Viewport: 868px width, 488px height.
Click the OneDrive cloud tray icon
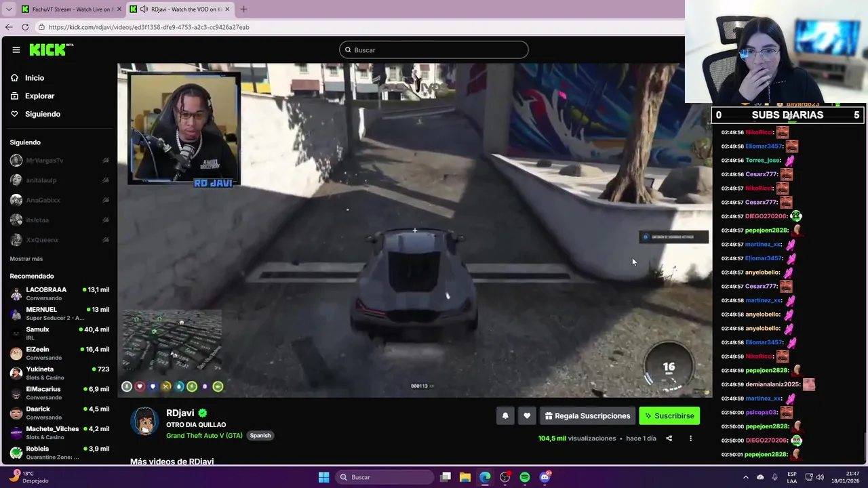(760, 477)
